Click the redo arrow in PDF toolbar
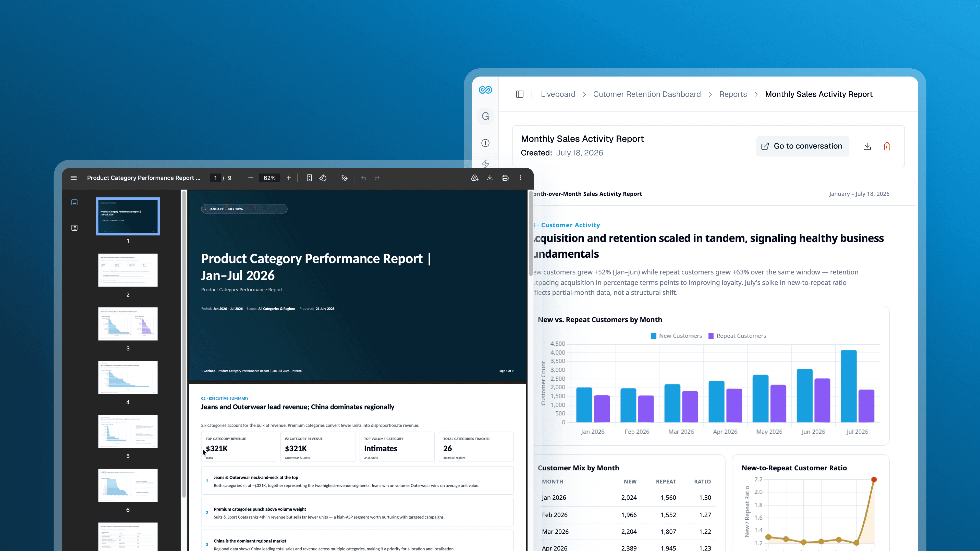This screenshot has width=980, height=551. (377, 178)
